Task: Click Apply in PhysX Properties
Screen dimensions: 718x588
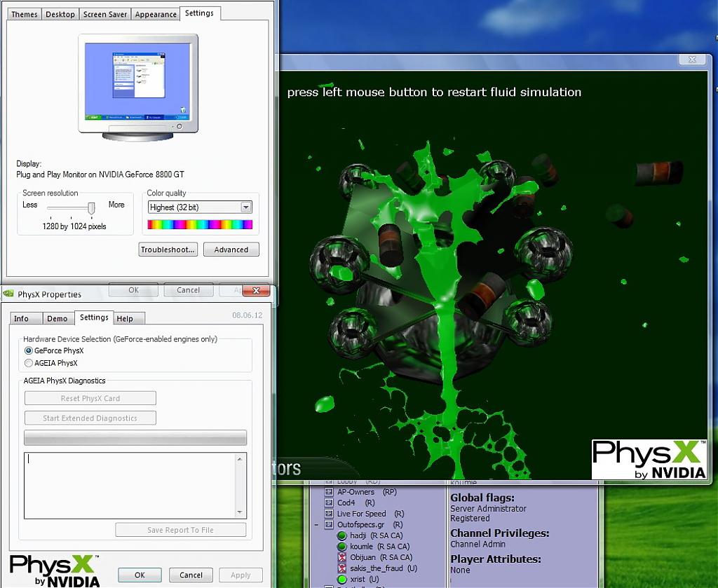Action: pyautogui.click(x=241, y=575)
